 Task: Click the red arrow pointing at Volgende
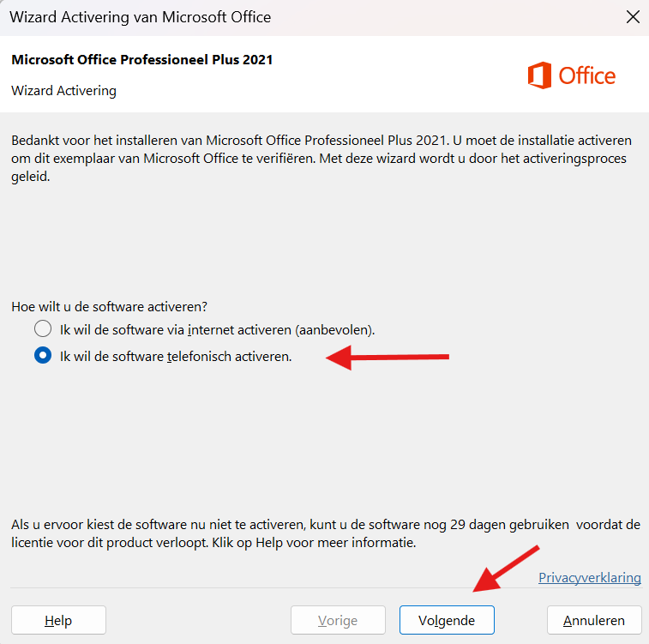[x=506, y=568]
